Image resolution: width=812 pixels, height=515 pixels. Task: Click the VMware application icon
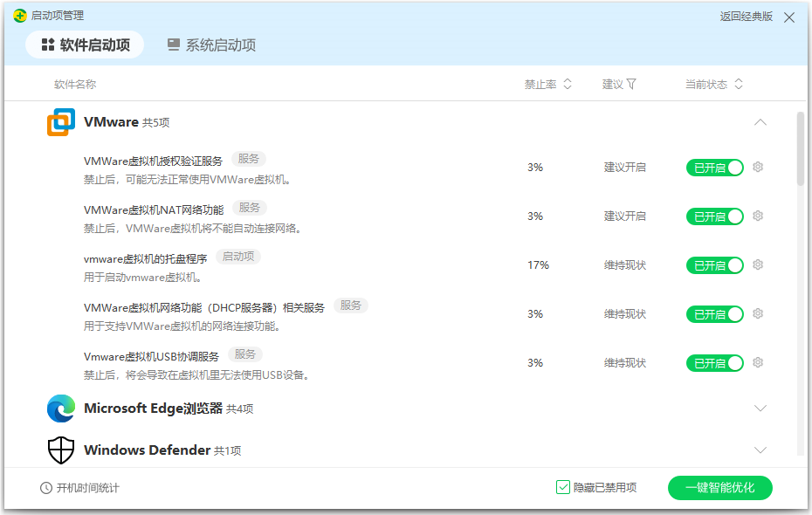[59, 121]
